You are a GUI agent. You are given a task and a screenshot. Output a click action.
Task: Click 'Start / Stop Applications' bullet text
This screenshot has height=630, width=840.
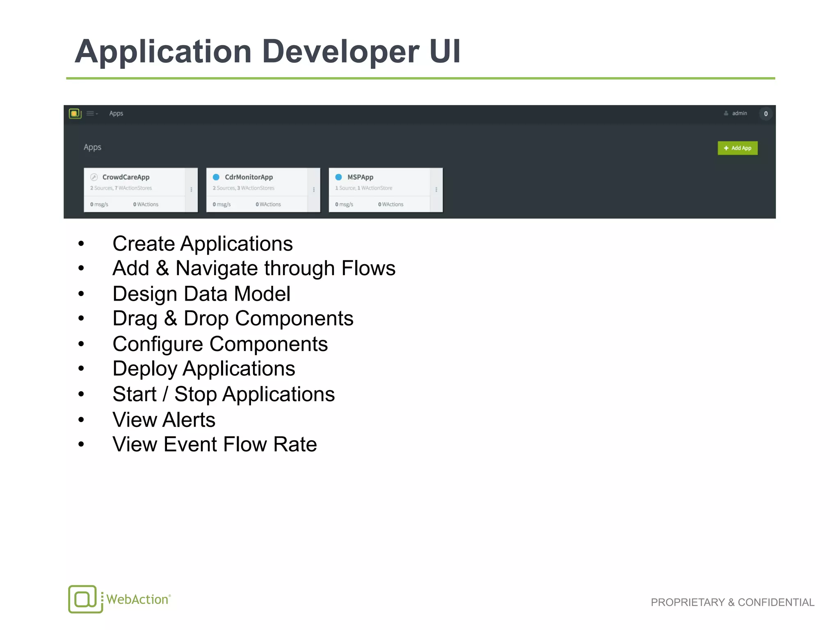[x=224, y=394]
